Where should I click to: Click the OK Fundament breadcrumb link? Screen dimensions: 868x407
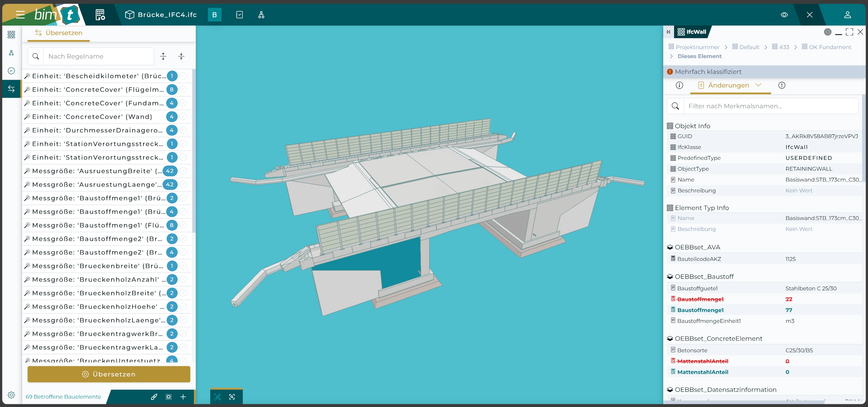[x=830, y=47]
